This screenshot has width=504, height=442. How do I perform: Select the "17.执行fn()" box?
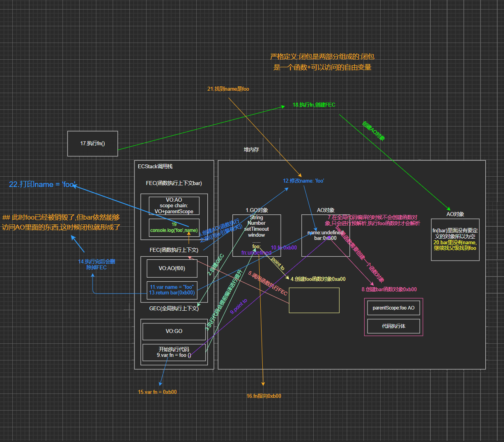(x=92, y=144)
